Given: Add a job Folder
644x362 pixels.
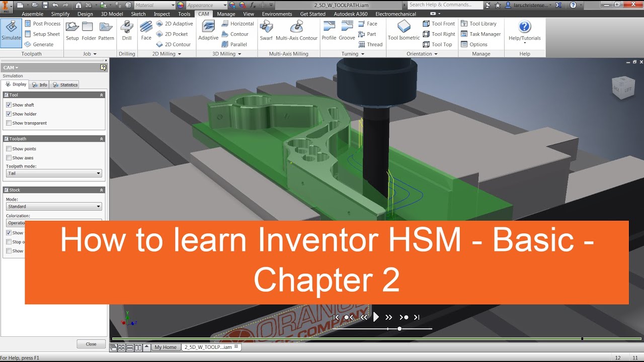Looking at the screenshot, I should pos(89,31).
